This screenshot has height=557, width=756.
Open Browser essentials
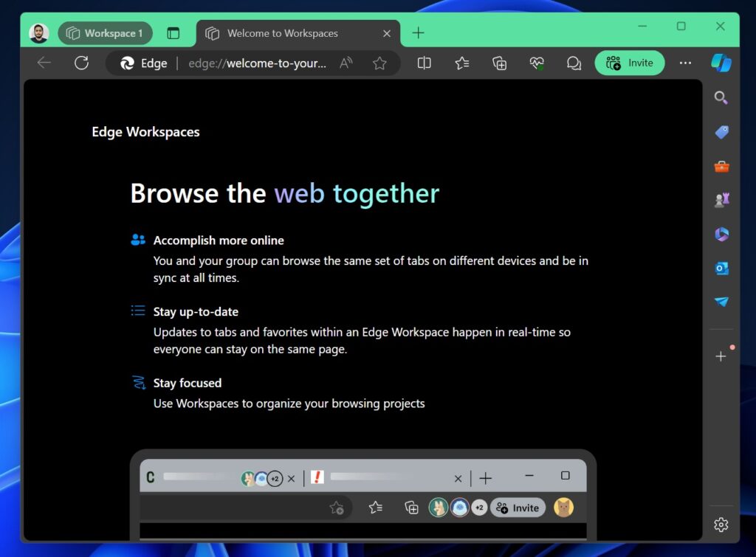pyautogui.click(x=537, y=63)
